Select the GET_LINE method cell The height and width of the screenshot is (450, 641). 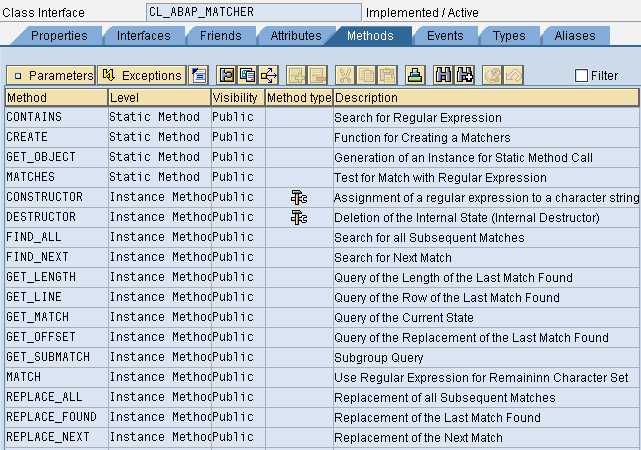coord(56,298)
